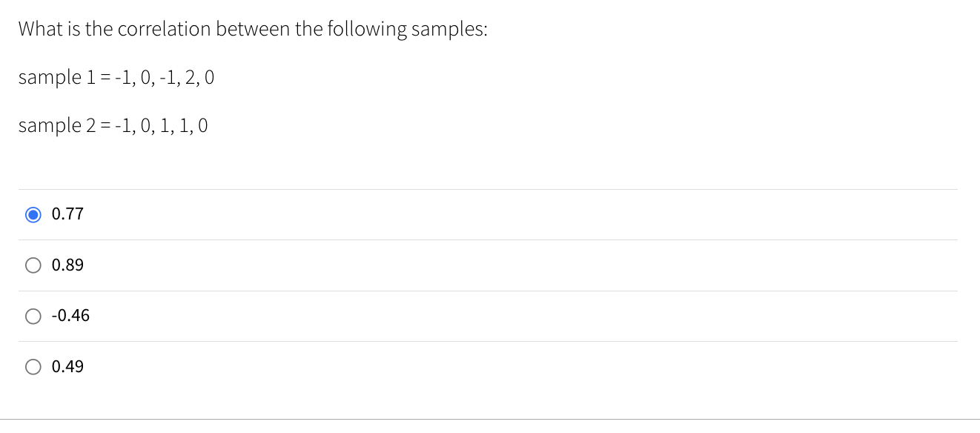Click the 0.49 option label text
Viewport: 980px width, 433px height.
point(67,366)
